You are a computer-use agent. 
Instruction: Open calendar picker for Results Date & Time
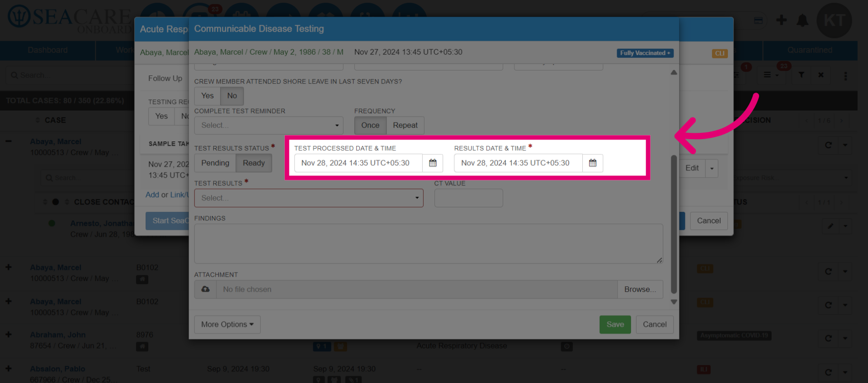593,163
